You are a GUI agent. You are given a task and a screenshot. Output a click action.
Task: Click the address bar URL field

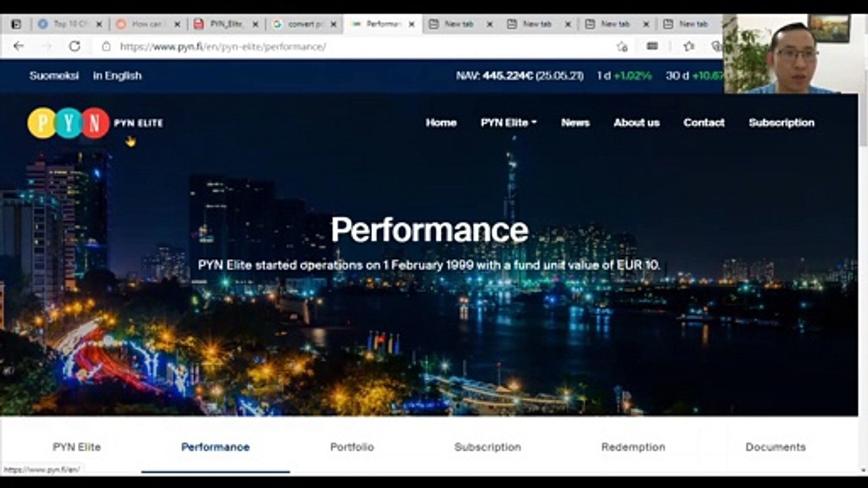[353, 47]
